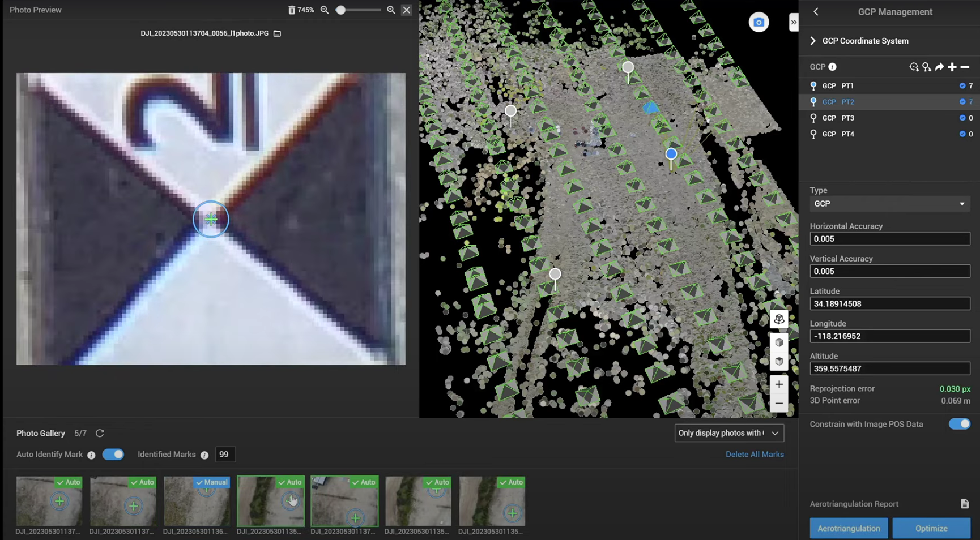Click the trash icon in Photo Preview

(291, 10)
